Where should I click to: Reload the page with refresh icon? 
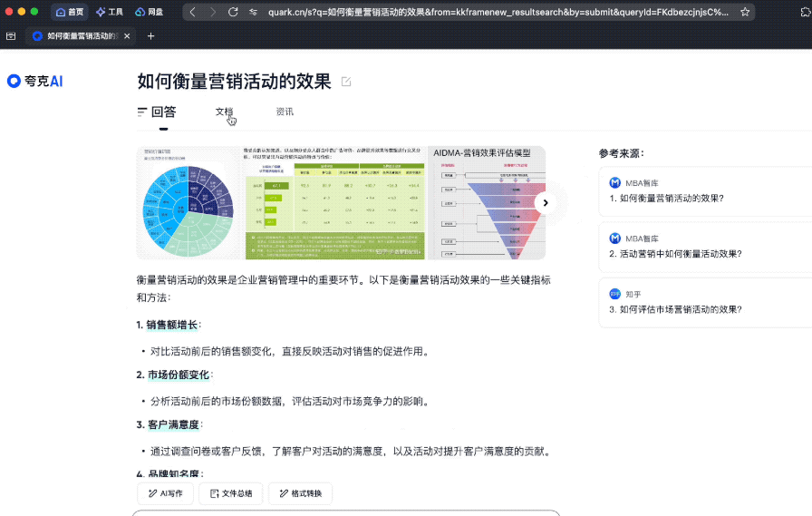[233, 12]
